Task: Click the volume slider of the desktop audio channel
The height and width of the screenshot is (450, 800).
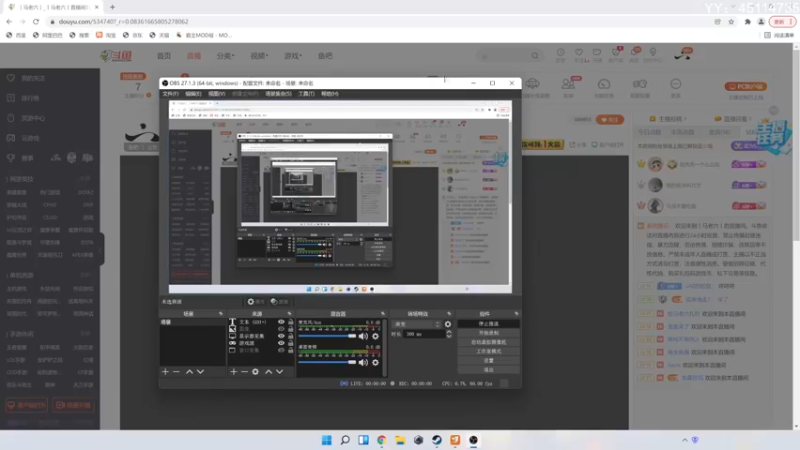Action: click(327, 362)
